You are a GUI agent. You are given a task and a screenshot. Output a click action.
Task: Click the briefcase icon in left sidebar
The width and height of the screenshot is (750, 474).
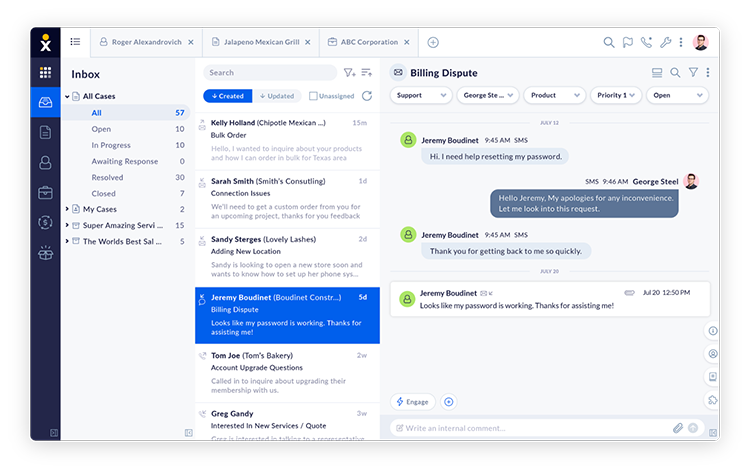[x=45, y=192]
